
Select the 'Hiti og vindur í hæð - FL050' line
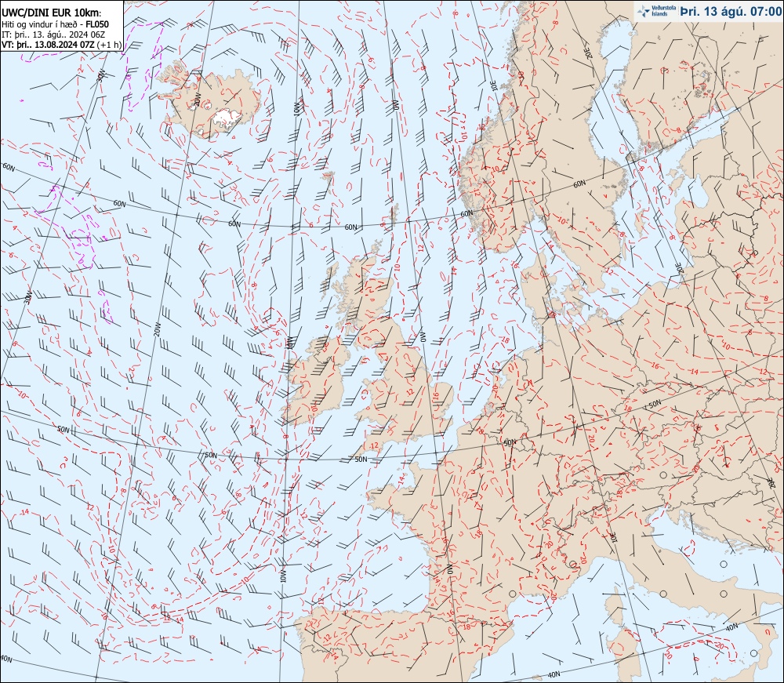(55, 24)
